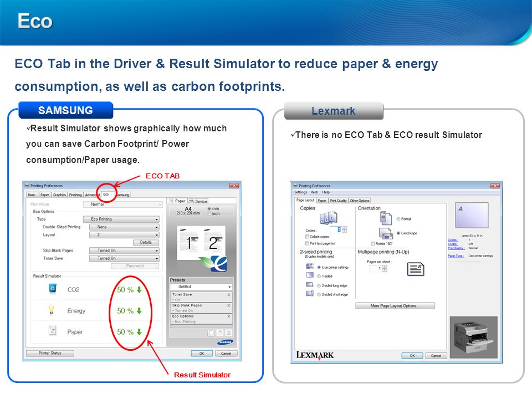
Task: Click the CO2 recycle bin icon
Action: coord(52,288)
